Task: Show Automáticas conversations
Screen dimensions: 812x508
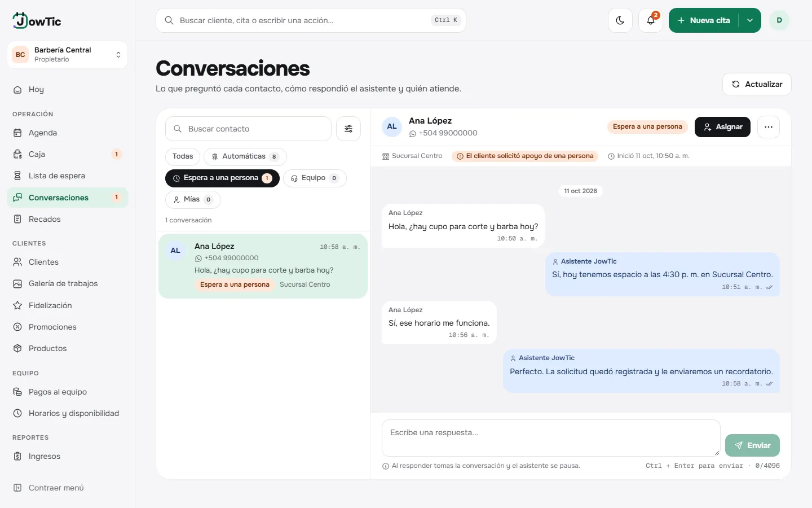Action: tap(245, 156)
